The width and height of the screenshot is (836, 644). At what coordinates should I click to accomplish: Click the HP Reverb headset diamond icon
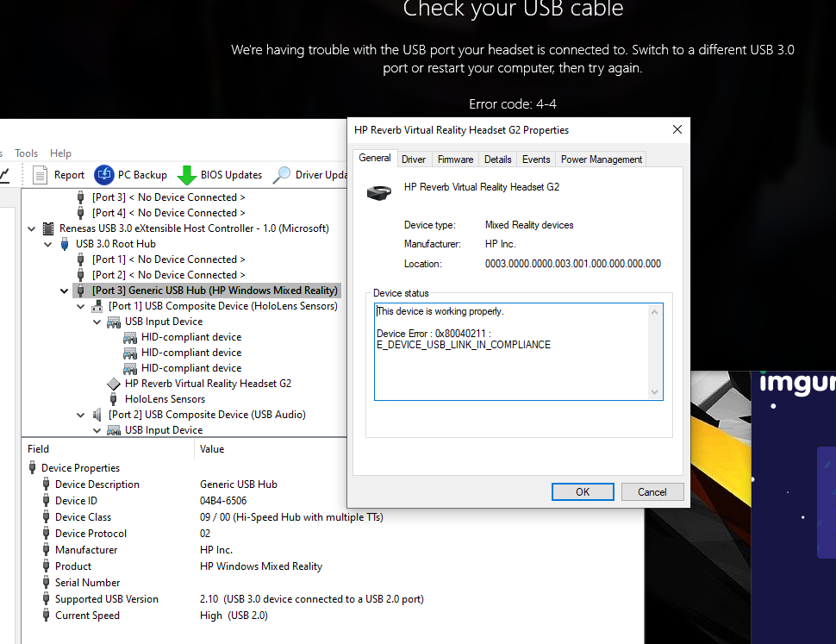coord(113,384)
